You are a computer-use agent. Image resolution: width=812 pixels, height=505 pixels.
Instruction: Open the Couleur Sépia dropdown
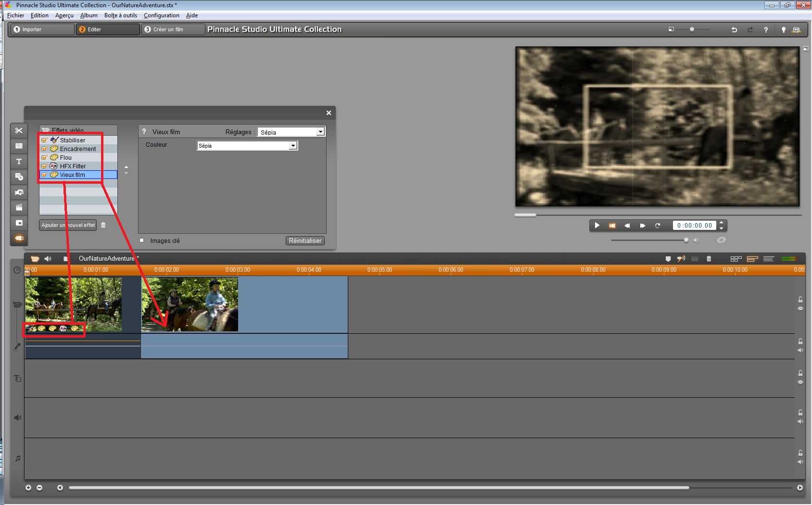293,146
